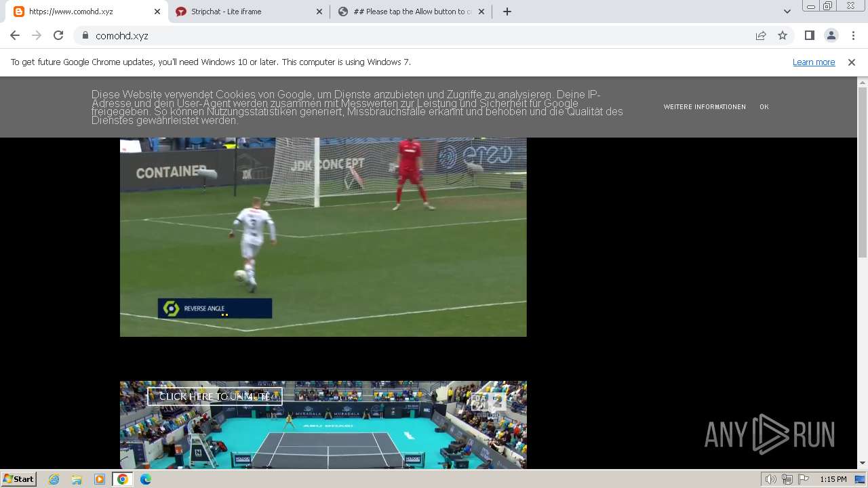
Task: Open the browser side panel
Action: [809, 35]
